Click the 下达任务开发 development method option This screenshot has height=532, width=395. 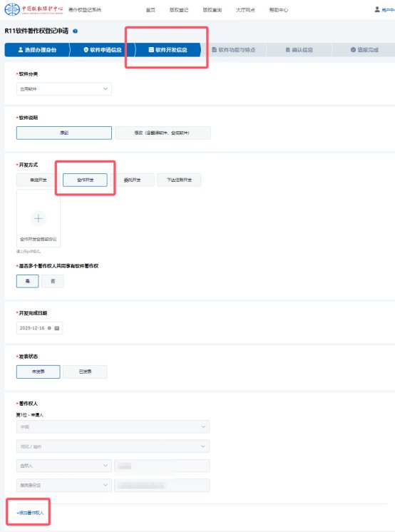click(179, 180)
